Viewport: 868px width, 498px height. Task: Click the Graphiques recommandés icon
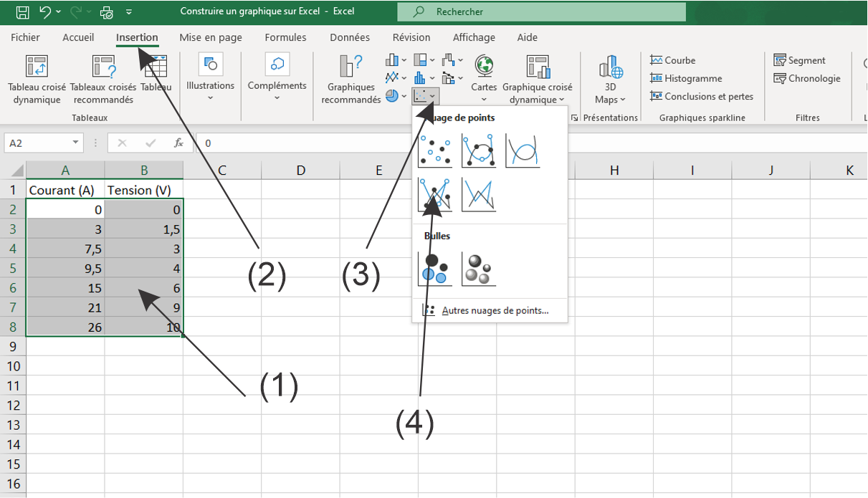(350, 67)
